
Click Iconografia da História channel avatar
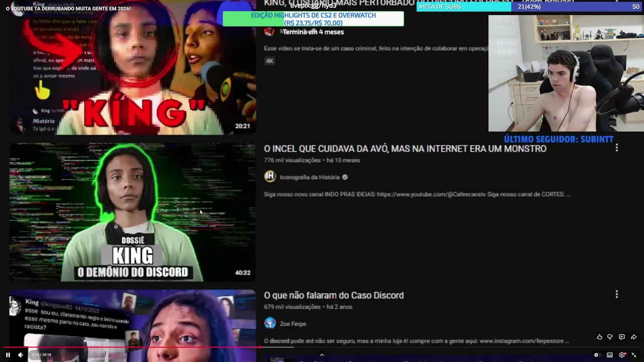(x=270, y=176)
